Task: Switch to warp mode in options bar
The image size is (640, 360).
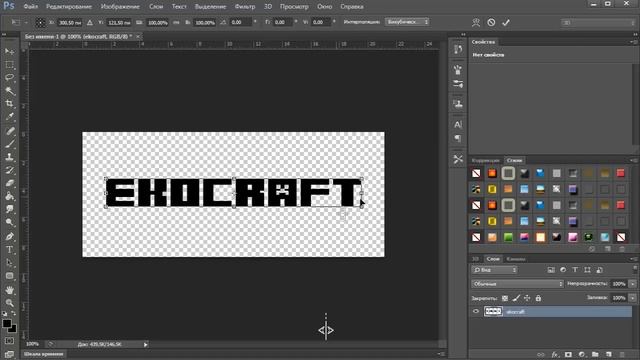Action: pos(476,22)
